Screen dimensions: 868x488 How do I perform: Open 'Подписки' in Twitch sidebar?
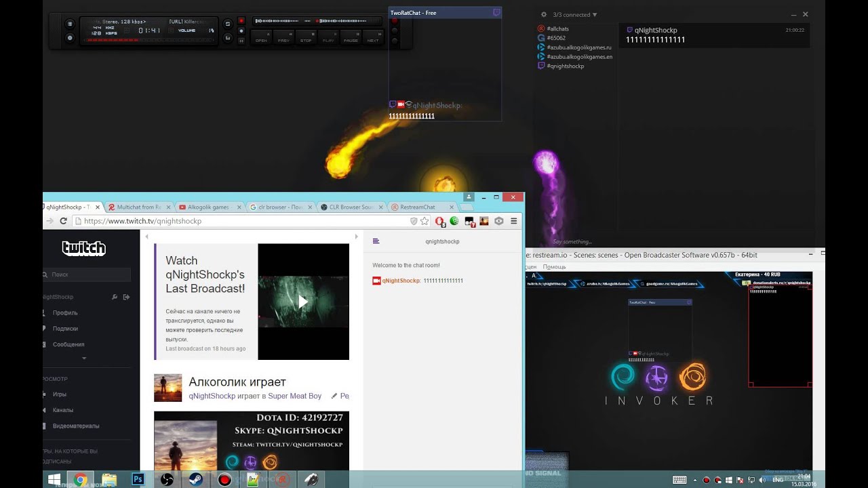point(65,329)
